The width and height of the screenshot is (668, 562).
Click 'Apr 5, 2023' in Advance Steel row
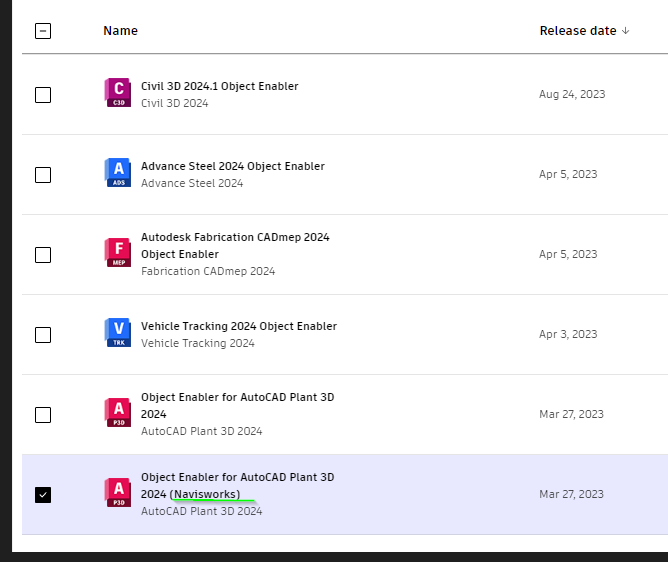click(568, 174)
